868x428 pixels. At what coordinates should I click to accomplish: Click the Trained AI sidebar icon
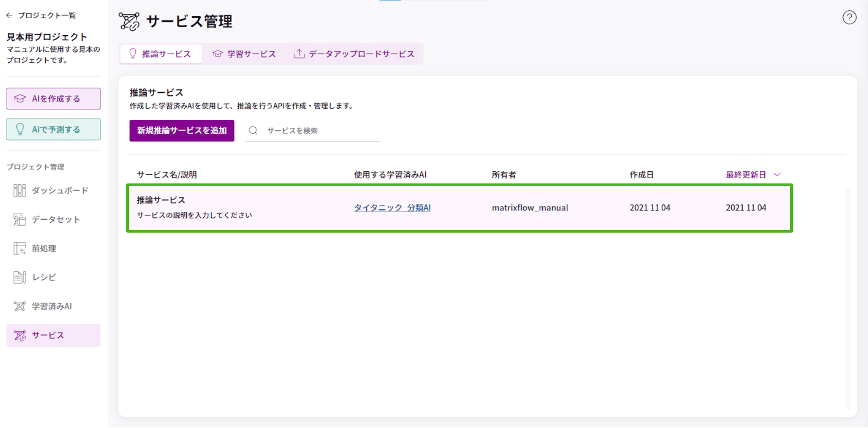(19, 306)
